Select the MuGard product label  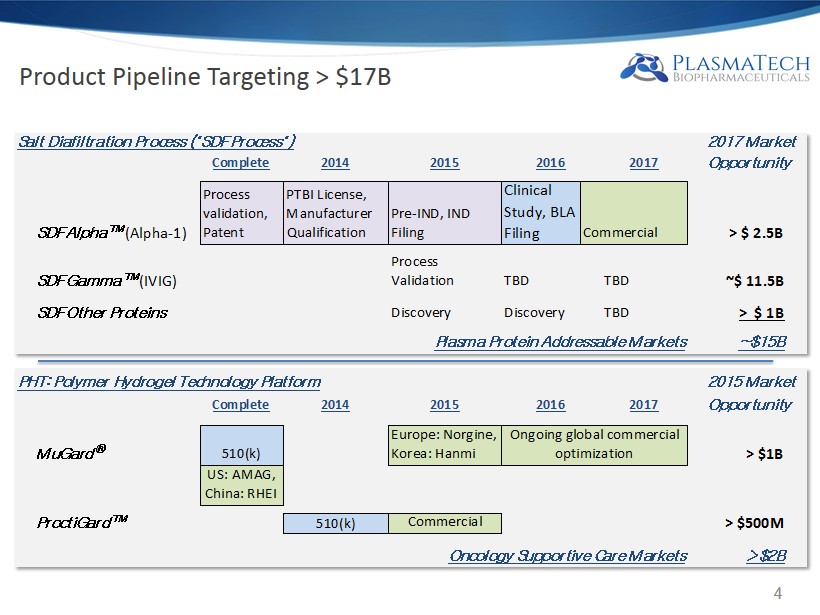[x=71, y=453]
